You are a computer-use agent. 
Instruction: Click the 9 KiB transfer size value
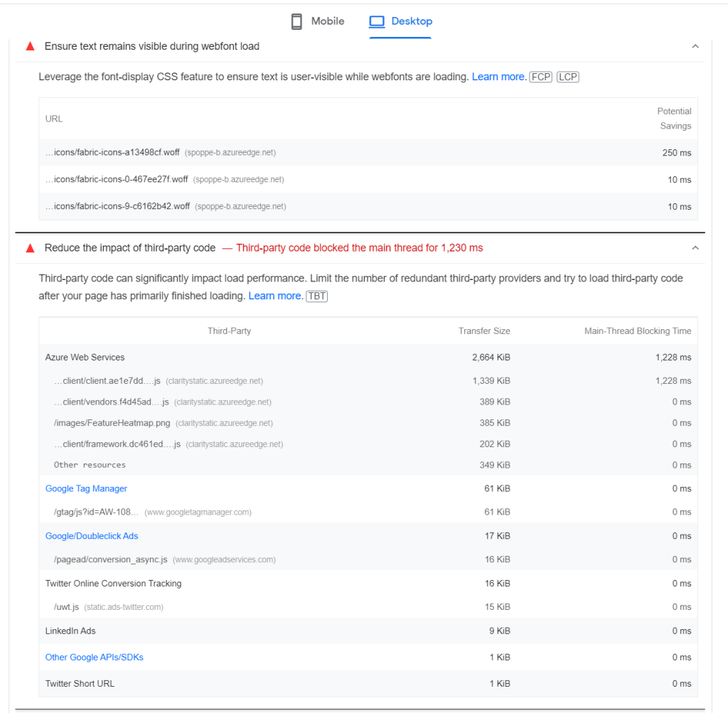pyautogui.click(x=500, y=631)
